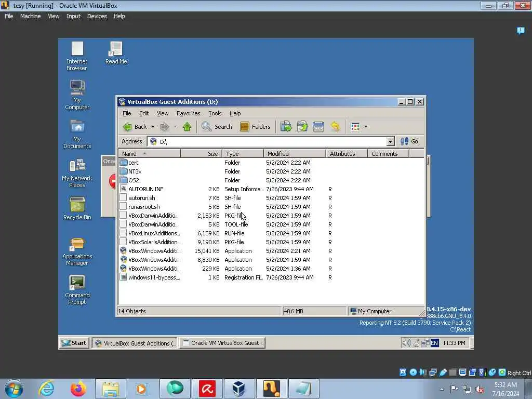The height and width of the screenshot is (399, 532).
Task: Open My Network Places desktop icon
Action: [77, 173]
